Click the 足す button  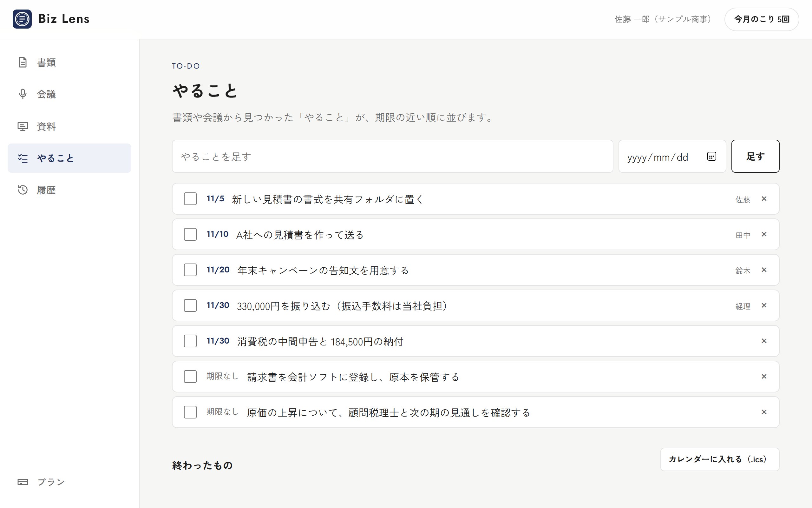pos(755,156)
